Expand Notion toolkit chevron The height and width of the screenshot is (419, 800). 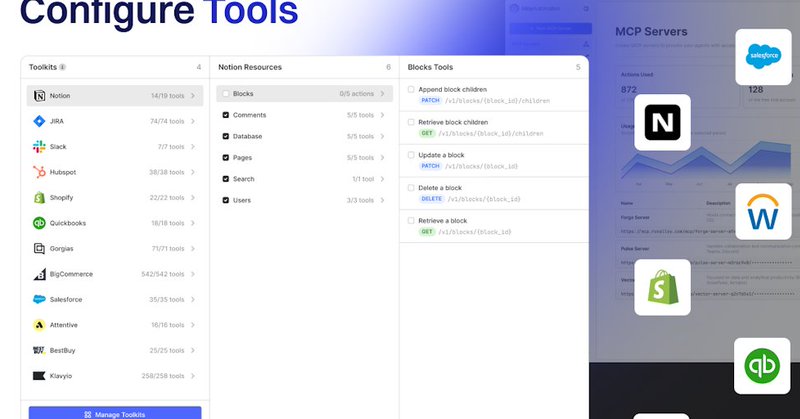tap(193, 95)
